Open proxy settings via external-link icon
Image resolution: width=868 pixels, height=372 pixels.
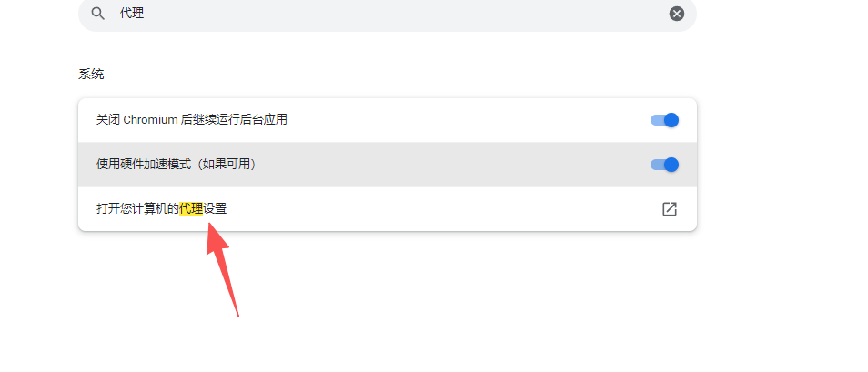click(x=670, y=209)
